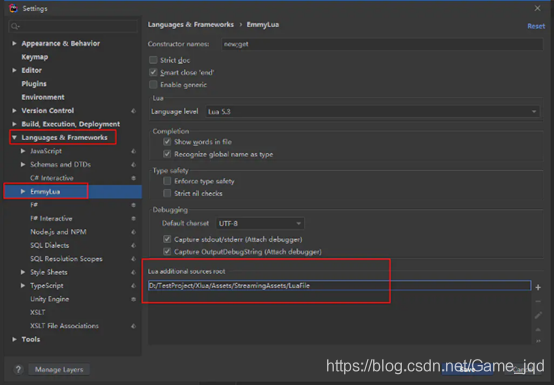The image size is (554, 385).
Task: Expand the Schemas and DTDs node
Action: (x=23, y=164)
